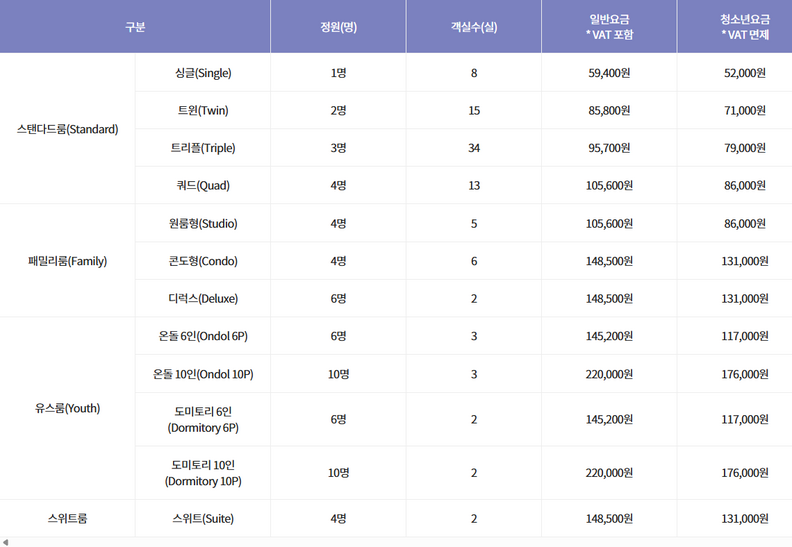Click the 일반요금 VAT 포함 header
Screen dimensions: 792x547
[x=609, y=27]
